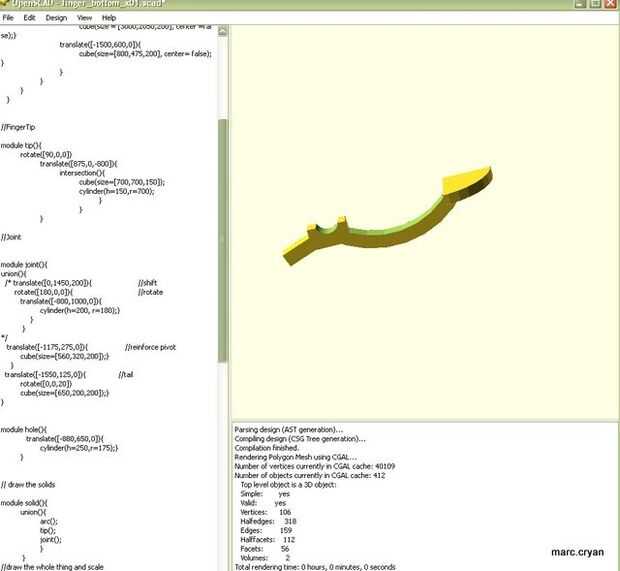
Task: Click 'cylinder(h=250,r=175);}' code line
Action: pos(79,448)
